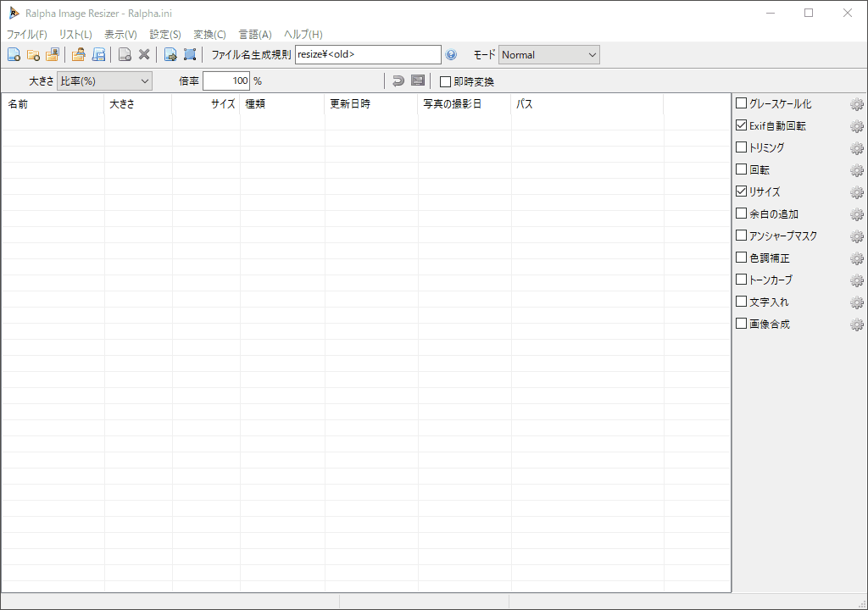Click the 名前 column header
This screenshot has height=610, width=868.
coord(51,104)
